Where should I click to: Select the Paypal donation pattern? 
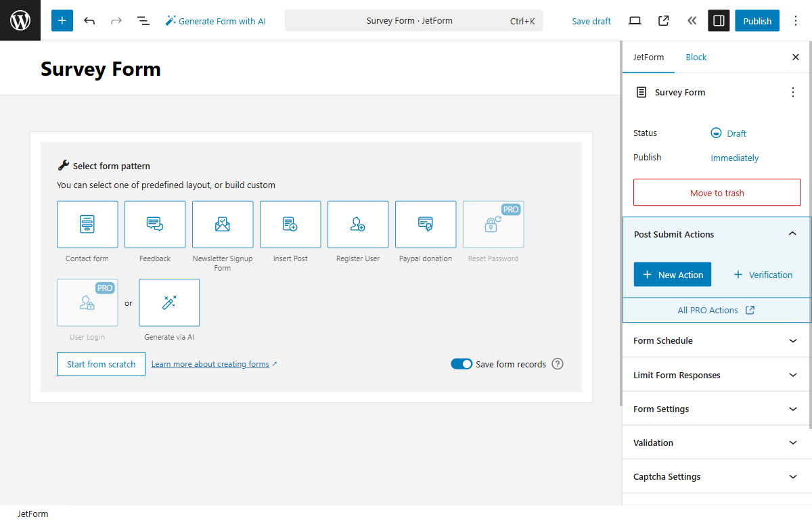[x=426, y=224]
